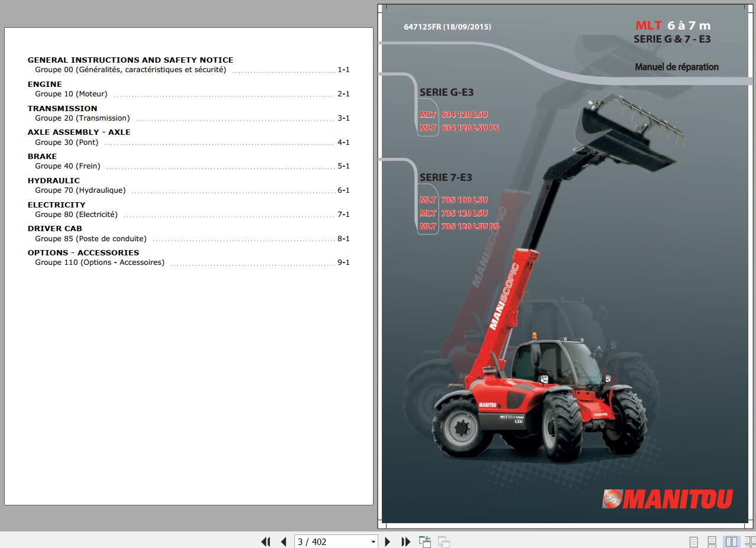The width and height of the screenshot is (756, 548).
Task: Click the MLT 735 100 LSU model line
Action: tap(454, 200)
